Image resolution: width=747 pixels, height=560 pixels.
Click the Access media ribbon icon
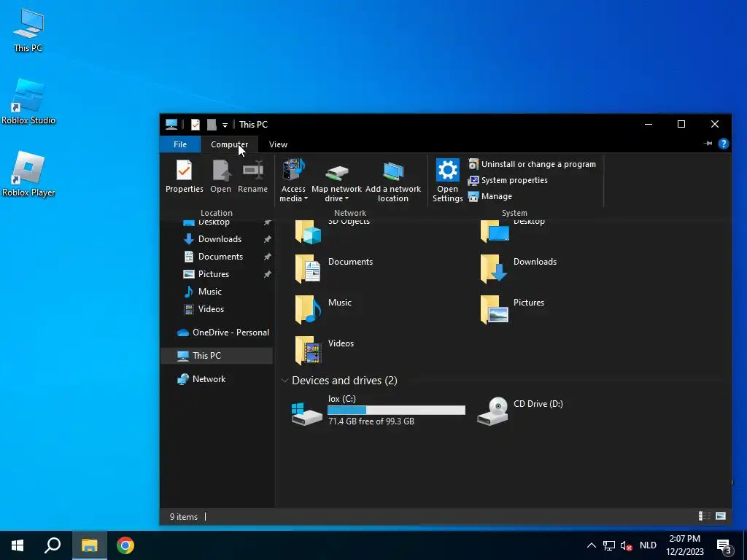(293, 171)
